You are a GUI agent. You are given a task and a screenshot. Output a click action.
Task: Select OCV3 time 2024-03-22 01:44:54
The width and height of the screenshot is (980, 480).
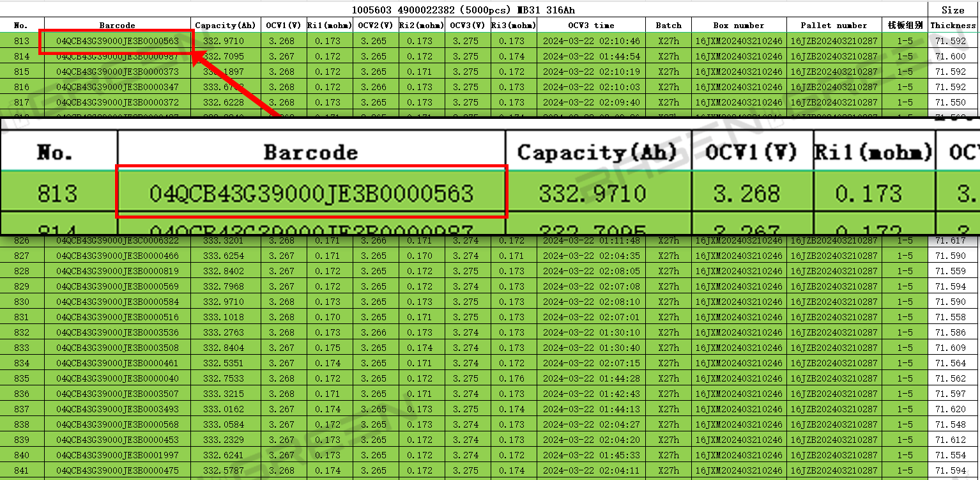coord(592,56)
